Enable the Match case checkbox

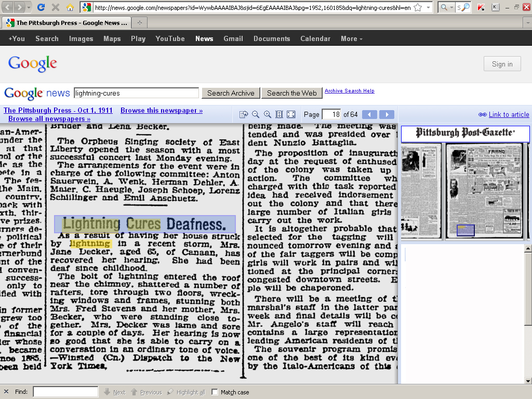[x=215, y=392]
